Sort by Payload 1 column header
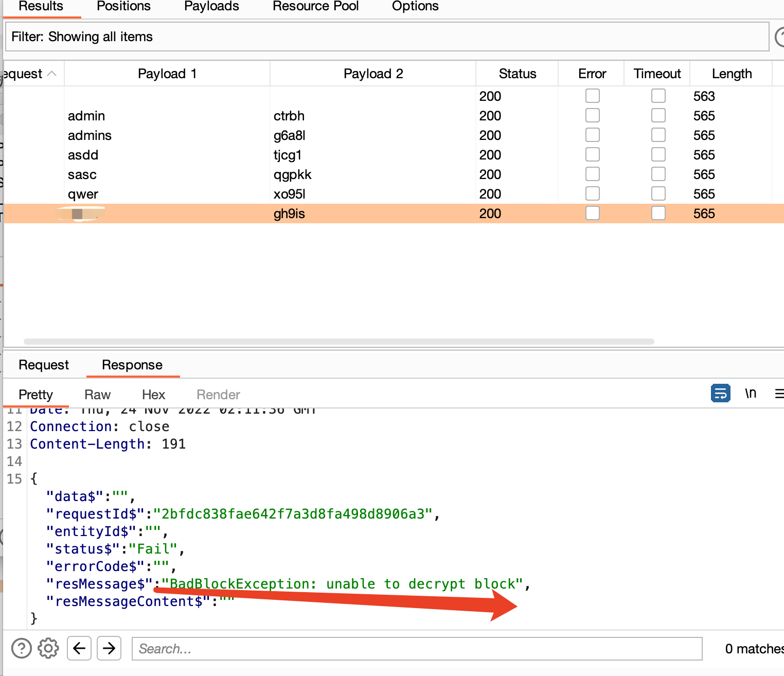This screenshot has width=784, height=676. [x=167, y=74]
